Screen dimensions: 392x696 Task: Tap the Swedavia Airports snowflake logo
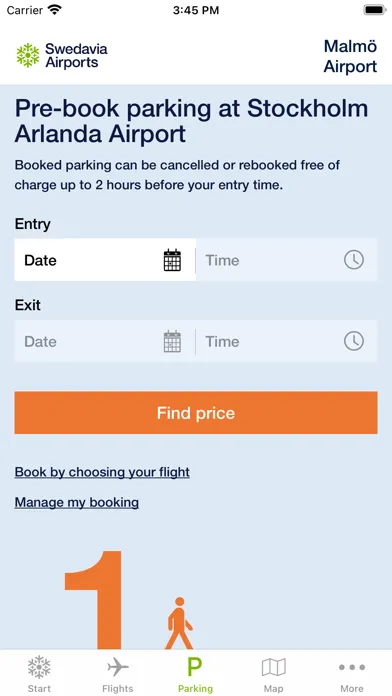click(x=28, y=55)
